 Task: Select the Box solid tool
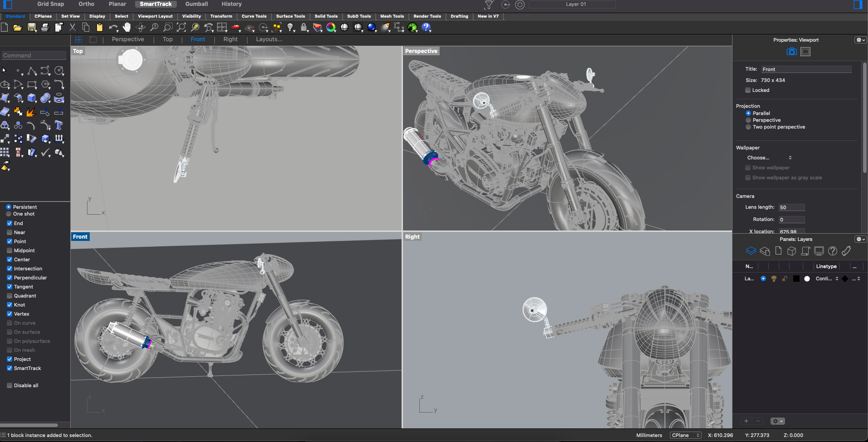(32, 98)
